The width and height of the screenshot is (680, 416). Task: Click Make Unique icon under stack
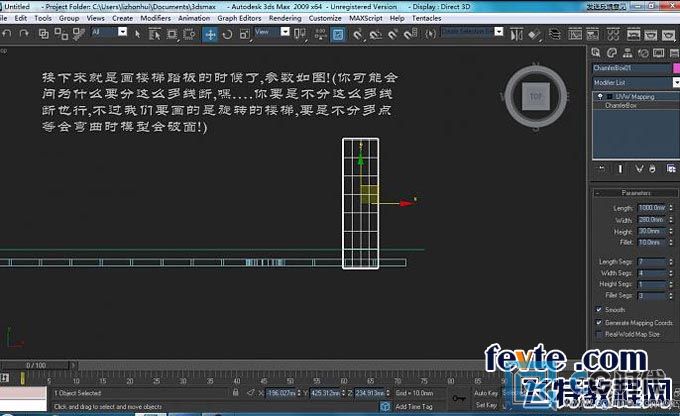(639, 169)
